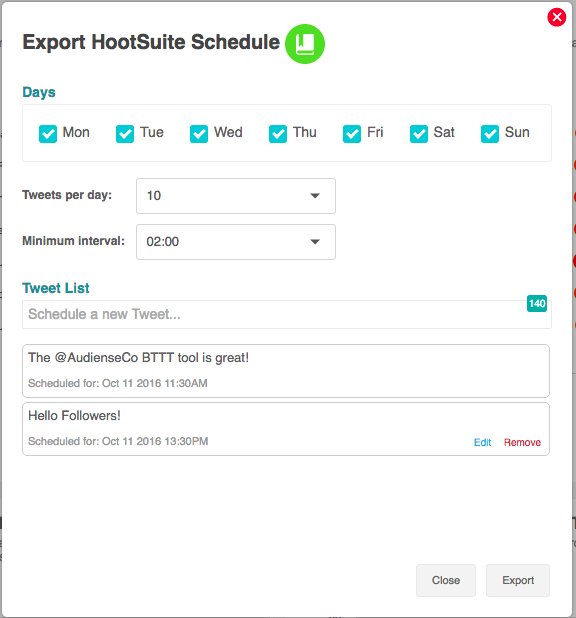This screenshot has width=576, height=618.
Task: Click the Export button
Action: pyautogui.click(x=518, y=580)
